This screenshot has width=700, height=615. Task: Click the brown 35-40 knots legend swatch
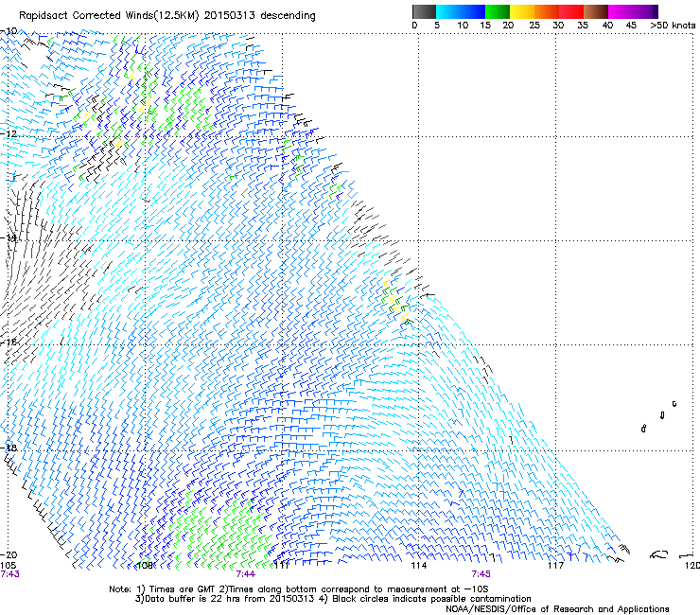point(596,11)
